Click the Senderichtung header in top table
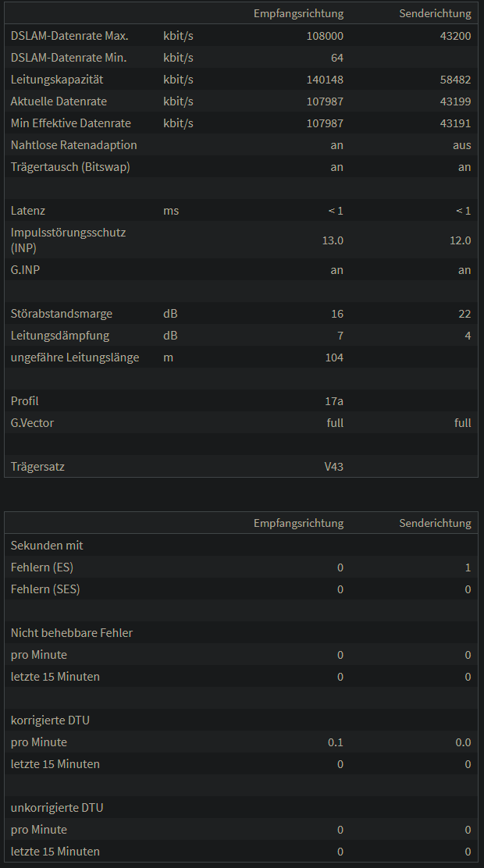This screenshot has width=484, height=868. 436,13
